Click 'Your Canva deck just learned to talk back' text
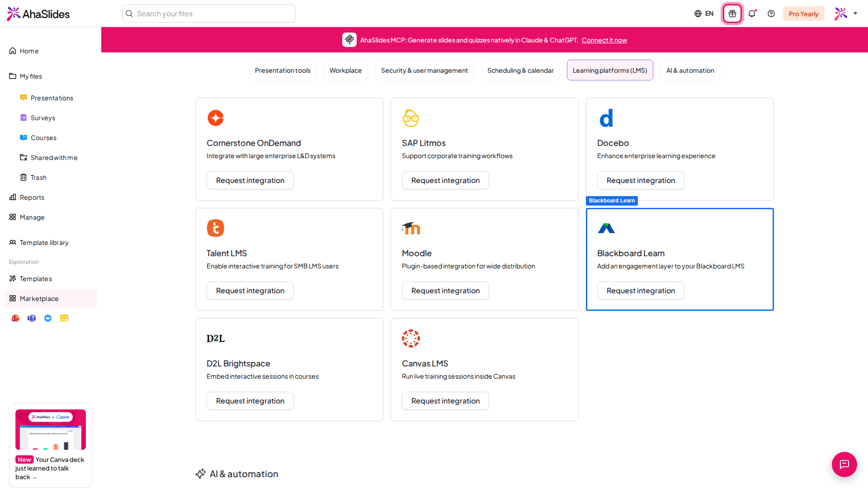 (50, 468)
